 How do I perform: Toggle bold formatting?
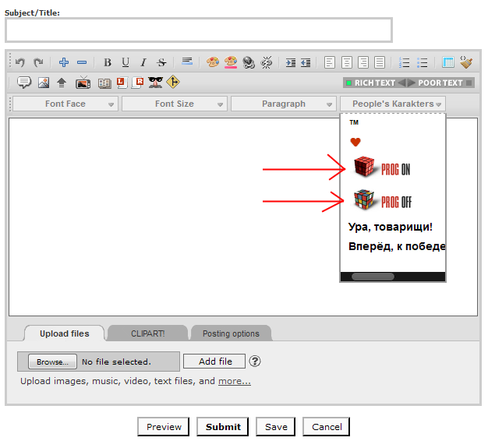108,62
